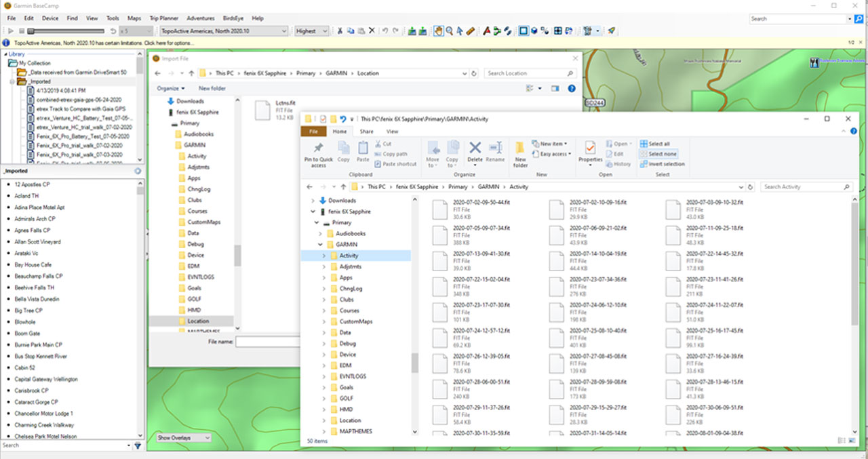Expand the Courses folder in Explorer tree

pos(323,311)
